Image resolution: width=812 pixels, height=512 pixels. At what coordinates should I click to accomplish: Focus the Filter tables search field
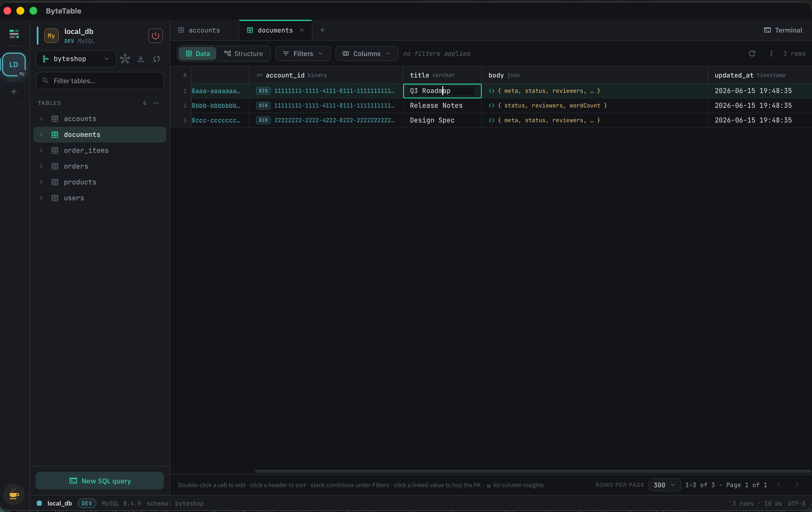(100, 81)
